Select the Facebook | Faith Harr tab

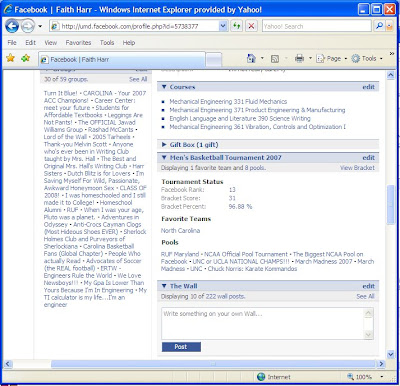click(122, 60)
